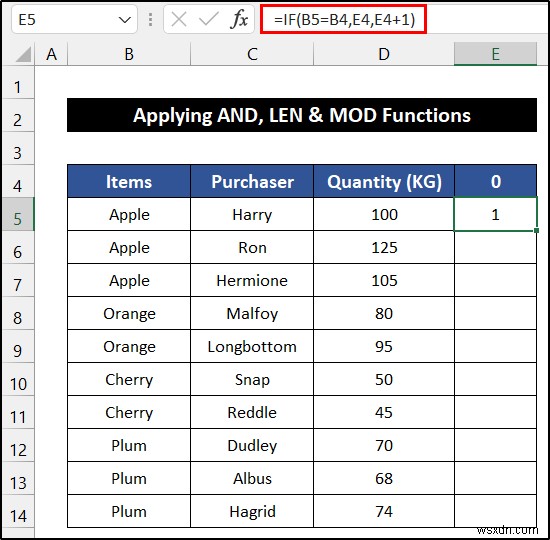Viewport: 550px width, 540px height.
Task: Select row 4 header
Action: click(x=18, y=182)
